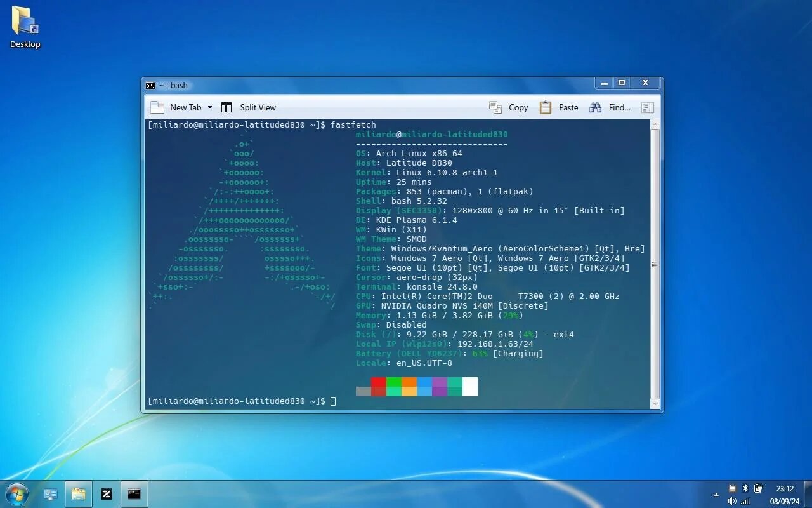Open the battery and power tray icon

click(758, 488)
